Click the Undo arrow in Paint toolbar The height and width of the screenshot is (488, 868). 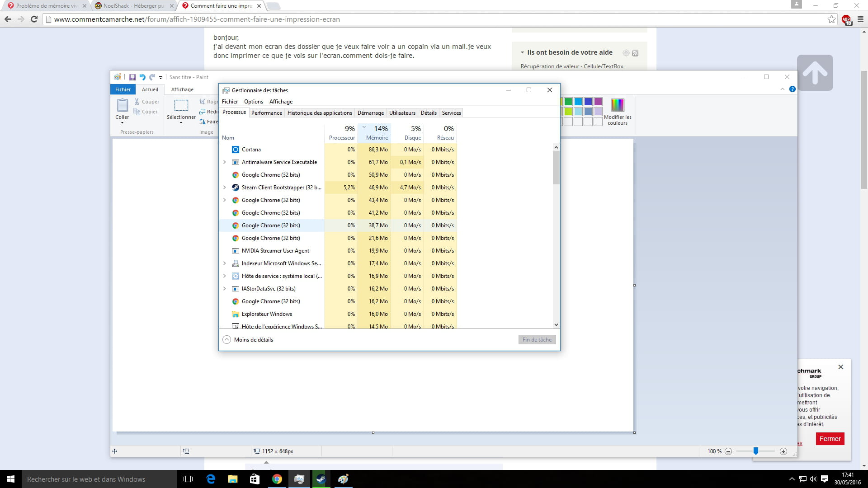(x=142, y=77)
